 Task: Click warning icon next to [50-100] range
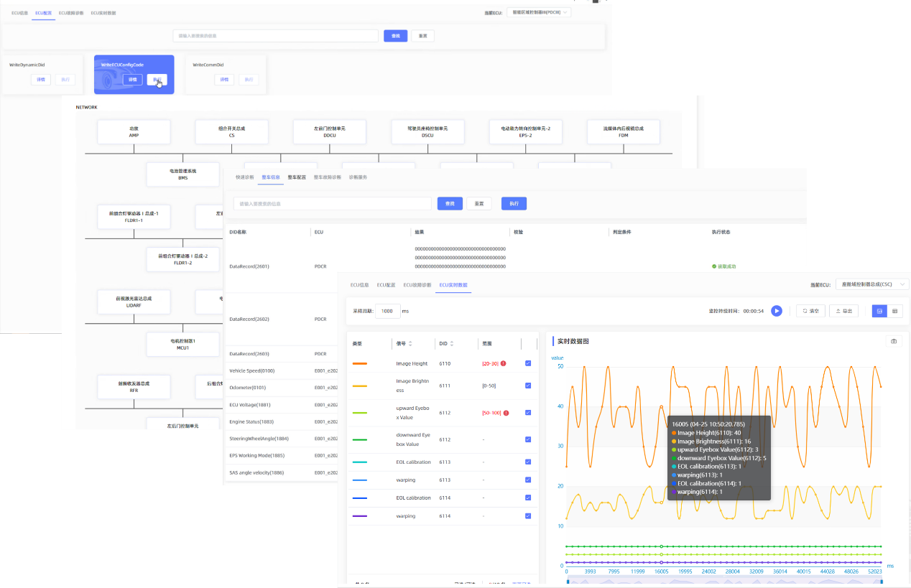coord(506,413)
